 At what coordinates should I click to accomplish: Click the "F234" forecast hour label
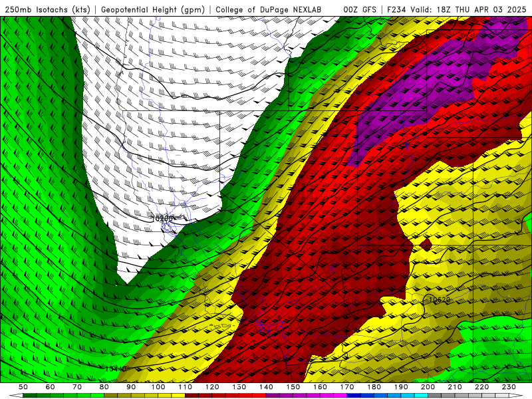[396, 10]
